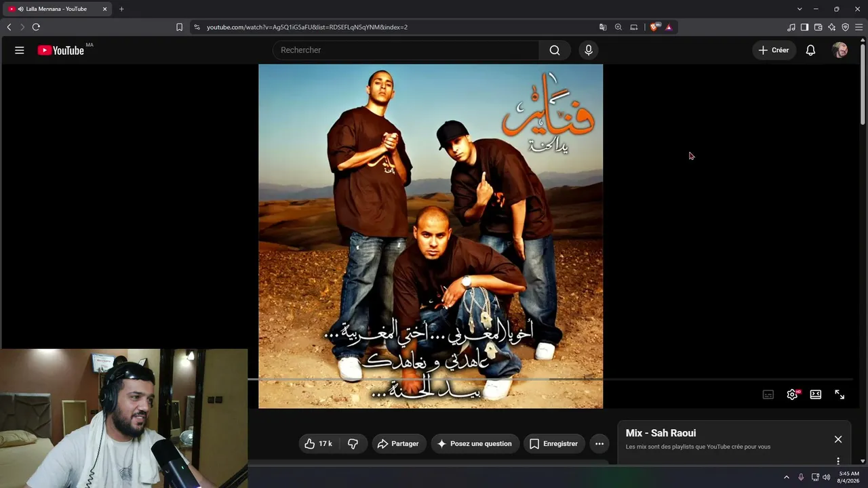
Task: Toggle subtitles on the video player
Action: point(768,394)
